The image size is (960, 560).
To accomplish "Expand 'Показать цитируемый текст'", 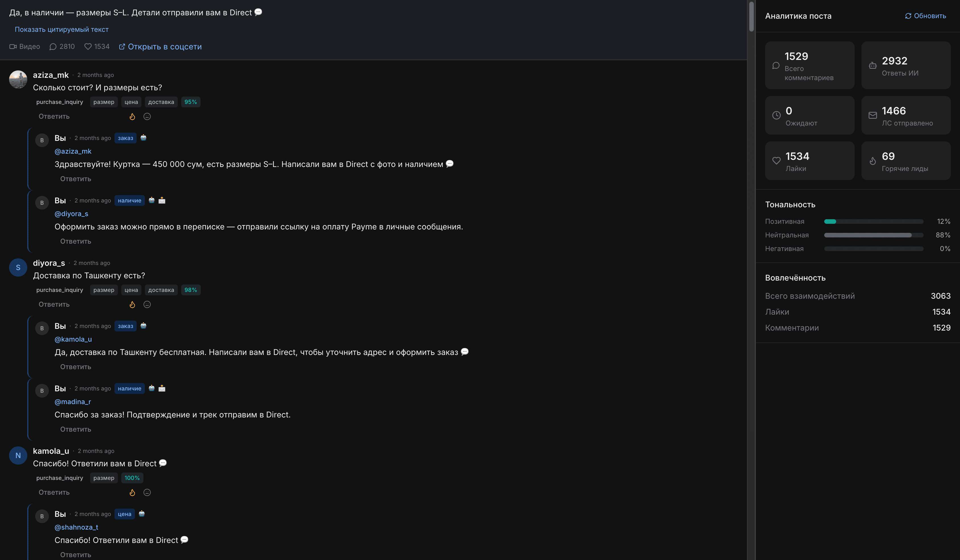I will pos(62,29).
